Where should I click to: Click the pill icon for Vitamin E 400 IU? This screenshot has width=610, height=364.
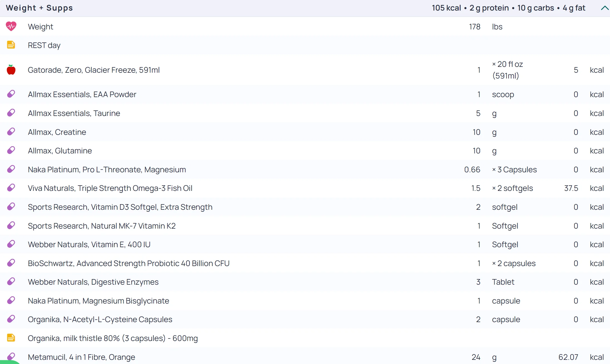tap(11, 244)
